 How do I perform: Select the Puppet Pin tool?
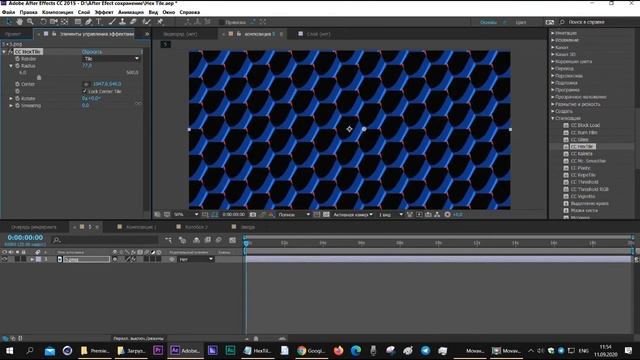pyautogui.click(x=160, y=22)
